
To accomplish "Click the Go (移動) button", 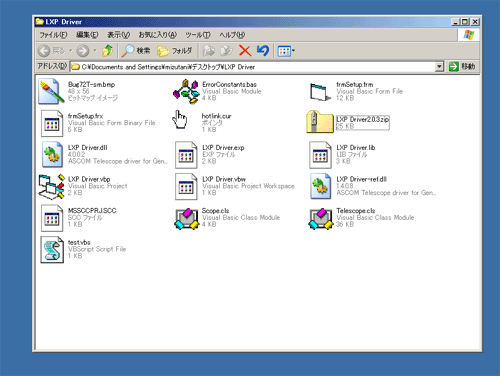I will [x=462, y=67].
